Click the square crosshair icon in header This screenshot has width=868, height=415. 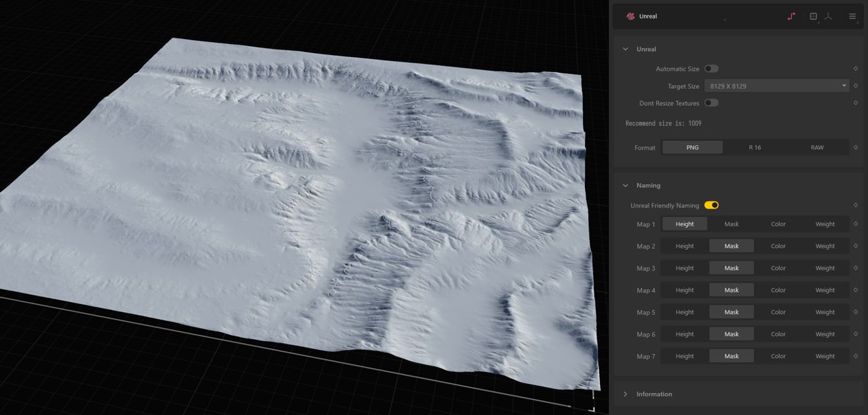pos(814,16)
